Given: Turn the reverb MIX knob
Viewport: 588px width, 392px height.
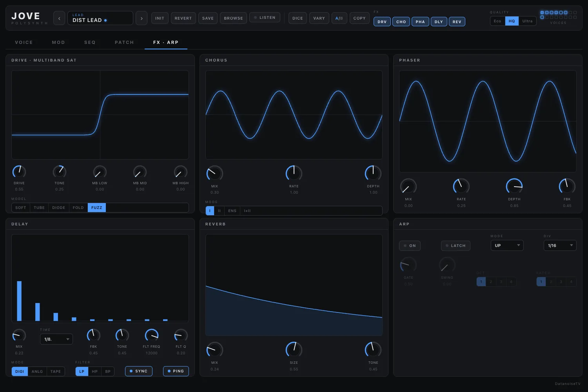Looking at the screenshot, I should (x=214, y=350).
